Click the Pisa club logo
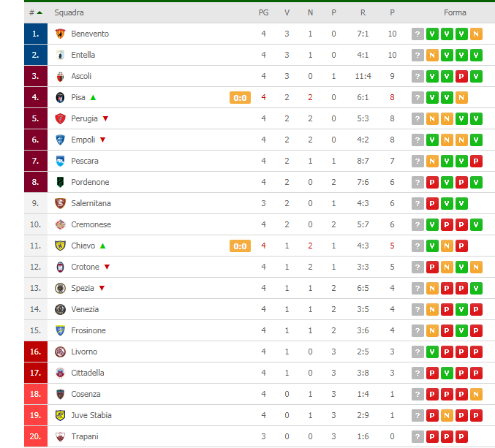The image size is (495, 448). [60, 97]
